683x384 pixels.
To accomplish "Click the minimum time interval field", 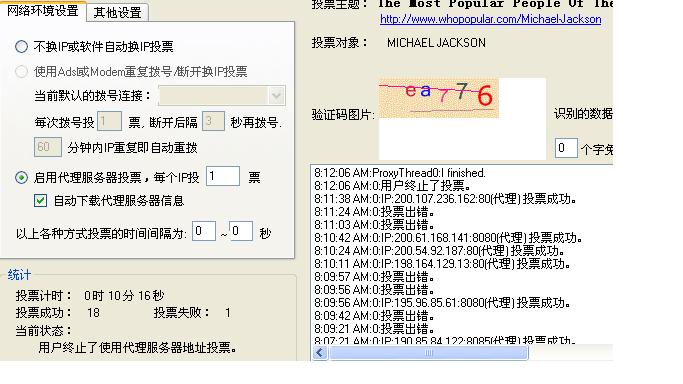I will 204,231.
